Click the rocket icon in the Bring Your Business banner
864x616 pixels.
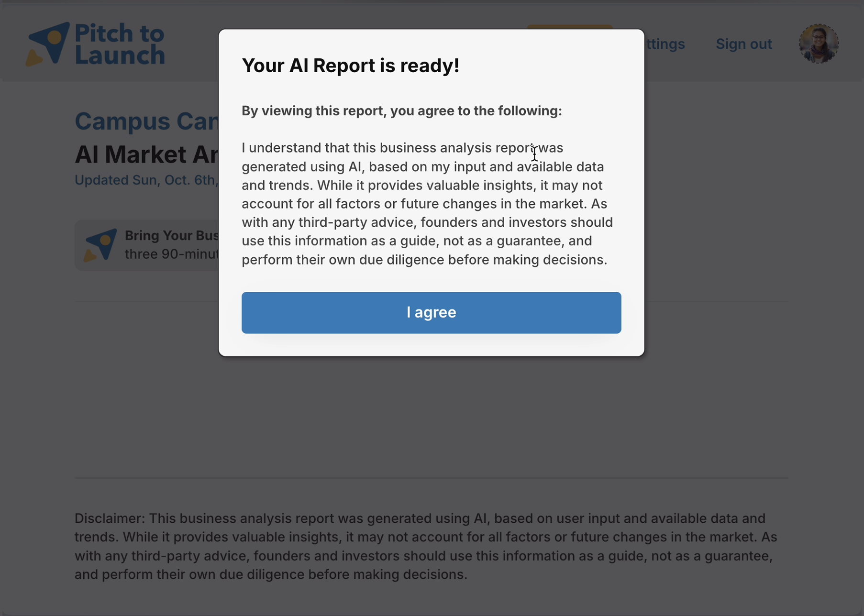click(100, 245)
